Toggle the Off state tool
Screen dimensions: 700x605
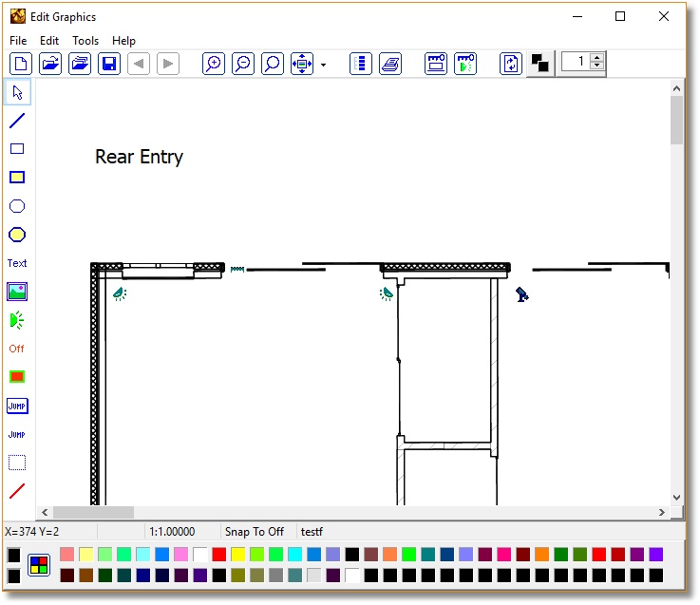pyautogui.click(x=17, y=349)
